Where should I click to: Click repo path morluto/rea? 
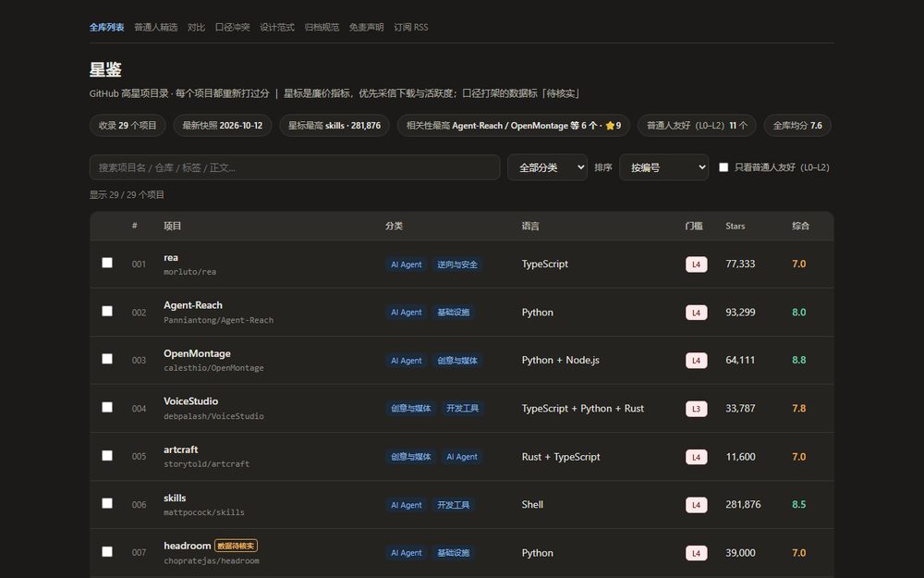189,272
